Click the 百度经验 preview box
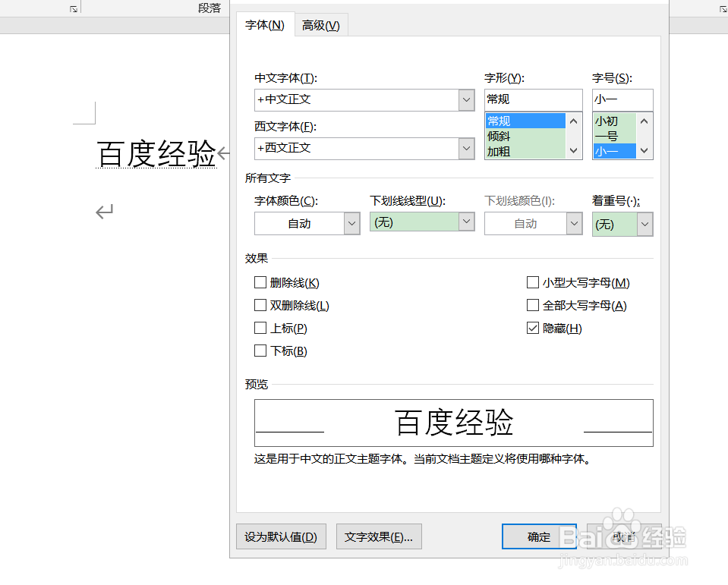The height and width of the screenshot is (585, 728). pyautogui.click(x=454, y=423)
